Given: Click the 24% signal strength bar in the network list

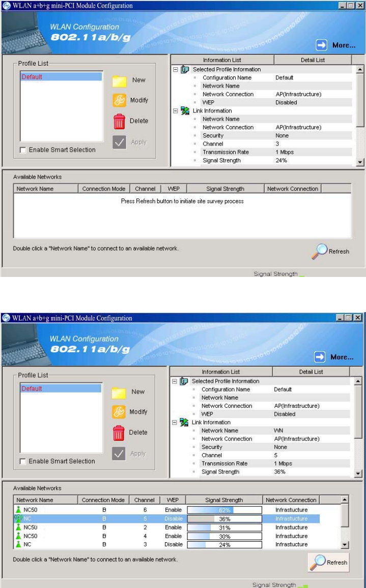Looking at the screenshot, I should (x=224, y=545).
